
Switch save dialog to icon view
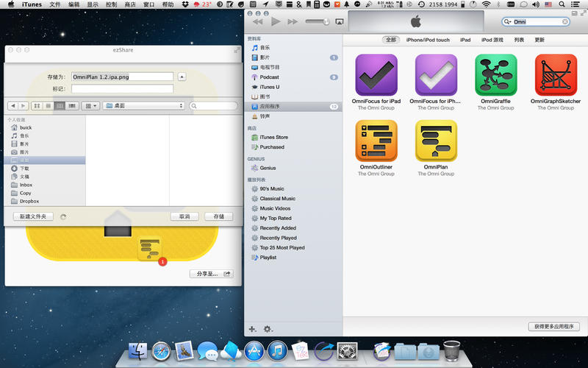pos(37,106)
